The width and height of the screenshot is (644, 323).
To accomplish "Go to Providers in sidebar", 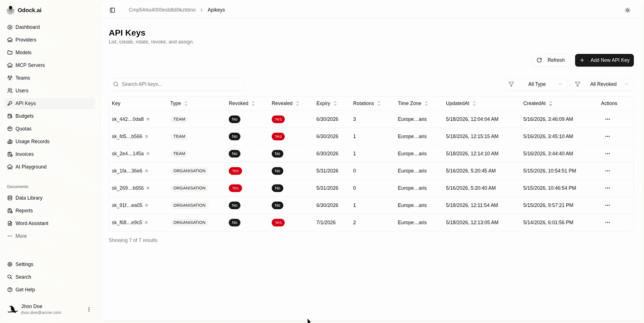I will [49, 40].
